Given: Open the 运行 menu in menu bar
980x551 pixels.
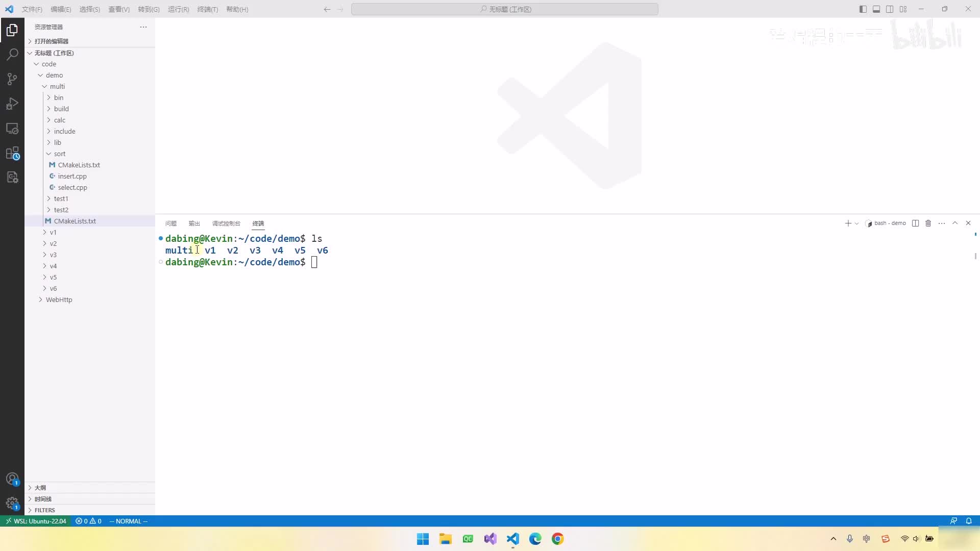Looking at the screenshot, I should 178,9.
